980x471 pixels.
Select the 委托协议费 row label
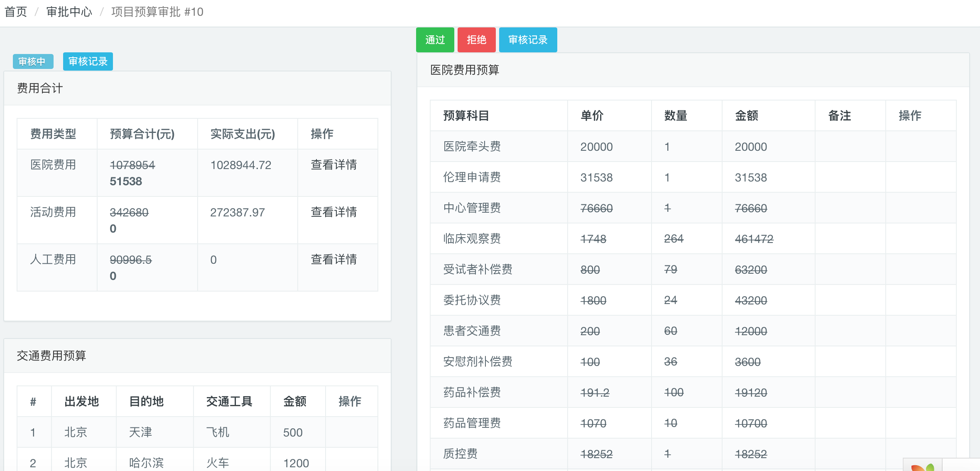coord(472,300)
